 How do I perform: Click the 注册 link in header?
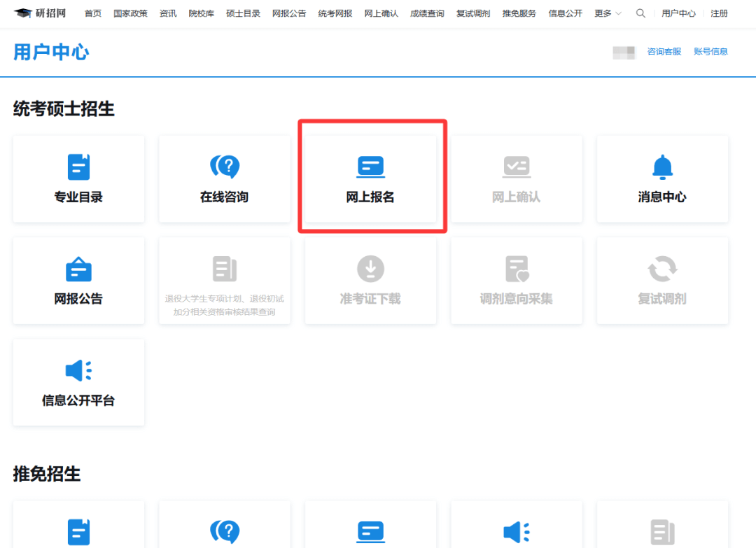pyautogui.click(x=719, y=13)
